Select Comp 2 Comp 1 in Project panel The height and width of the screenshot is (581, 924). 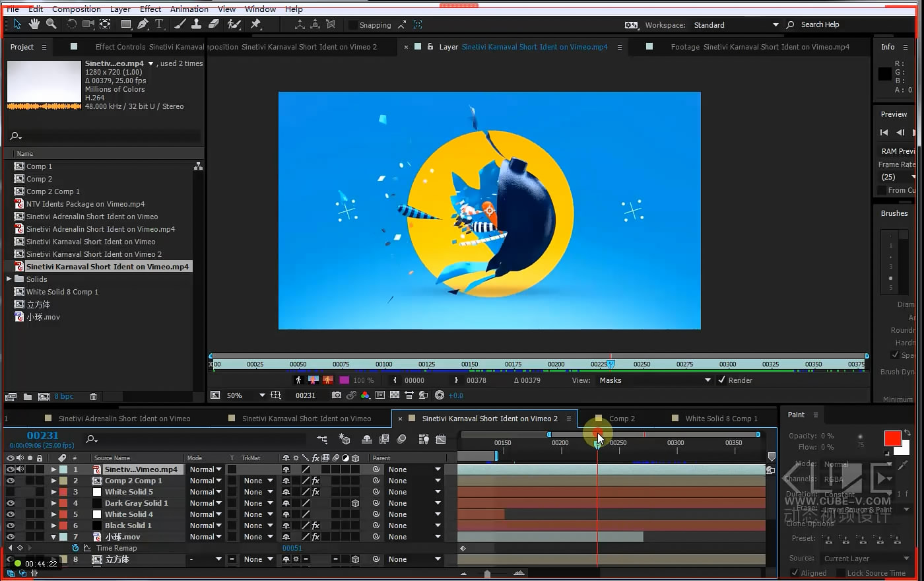tap(53, 191)
